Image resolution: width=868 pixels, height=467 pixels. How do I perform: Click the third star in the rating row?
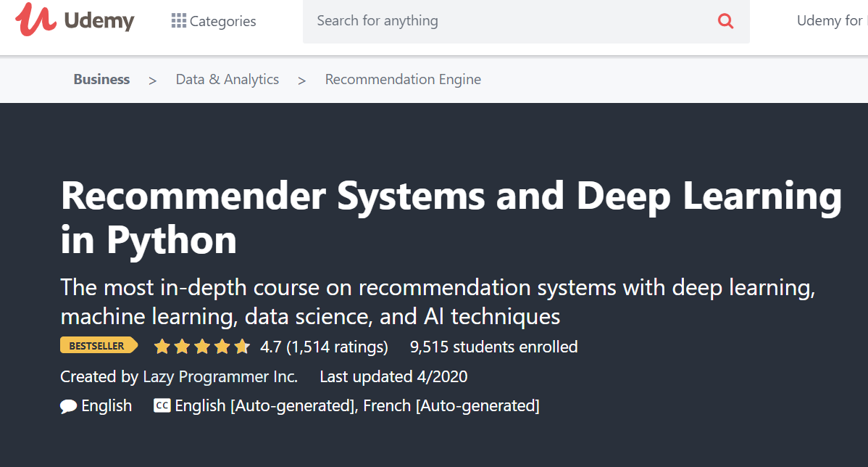coord(202,347)
